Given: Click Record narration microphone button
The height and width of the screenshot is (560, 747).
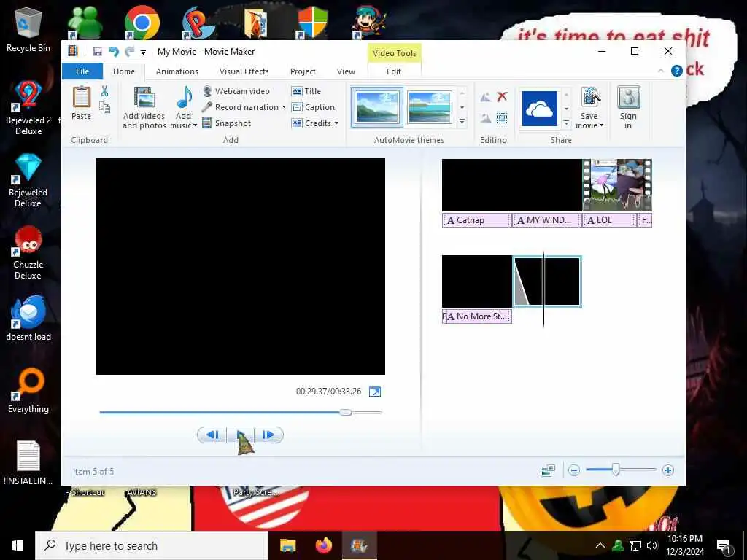Looking at the screenshot, I should point(240,107).
